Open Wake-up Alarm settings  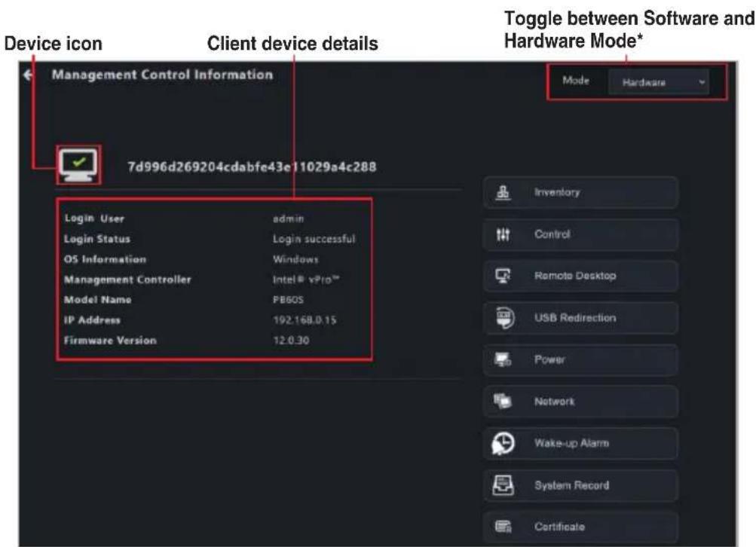[x=581, y=443]
